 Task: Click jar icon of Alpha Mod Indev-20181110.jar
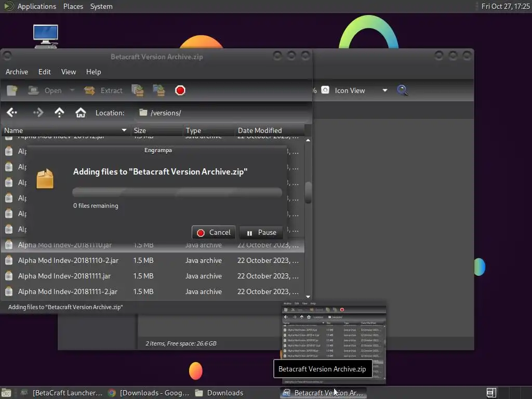pyautogui.click(x=9, y=245)
